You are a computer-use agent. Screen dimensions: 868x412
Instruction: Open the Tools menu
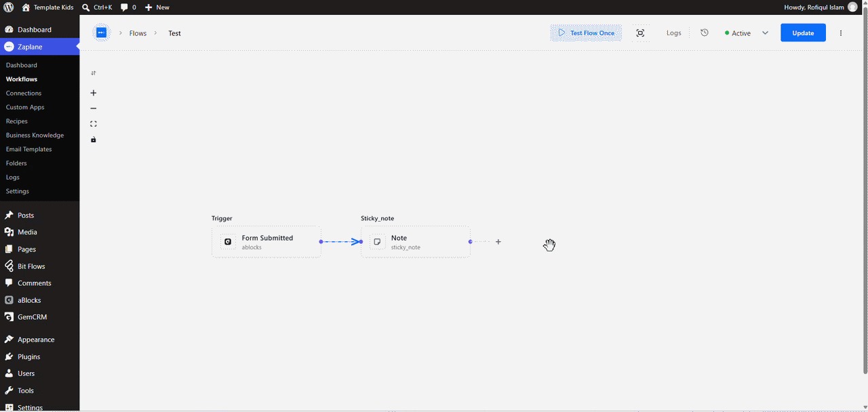coord(39,390)
